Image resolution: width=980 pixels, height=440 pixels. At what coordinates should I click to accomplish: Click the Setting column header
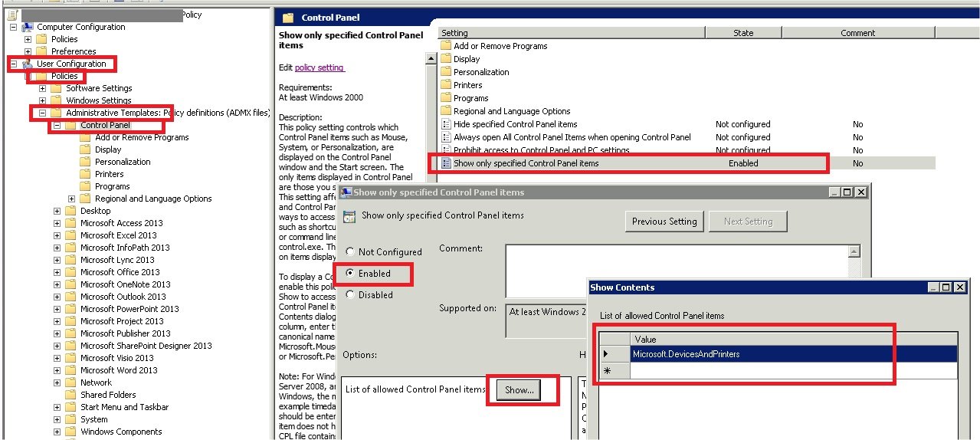coord(571,33)
